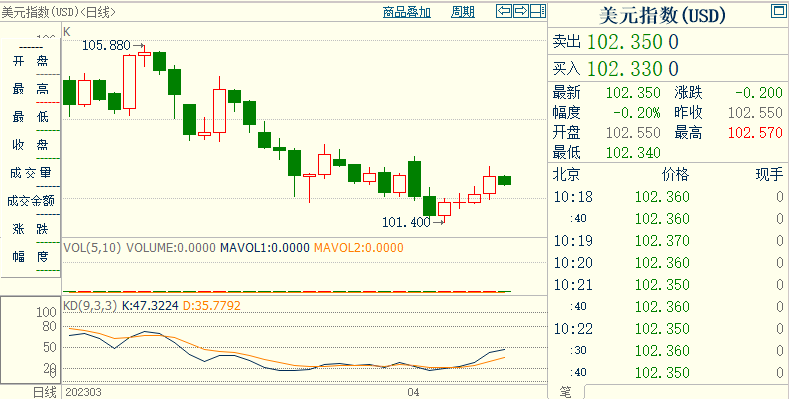Click the 成交量 row in left panel
Image resolution: width=789 pixels, height=399 pixels.
click(31, 173)
